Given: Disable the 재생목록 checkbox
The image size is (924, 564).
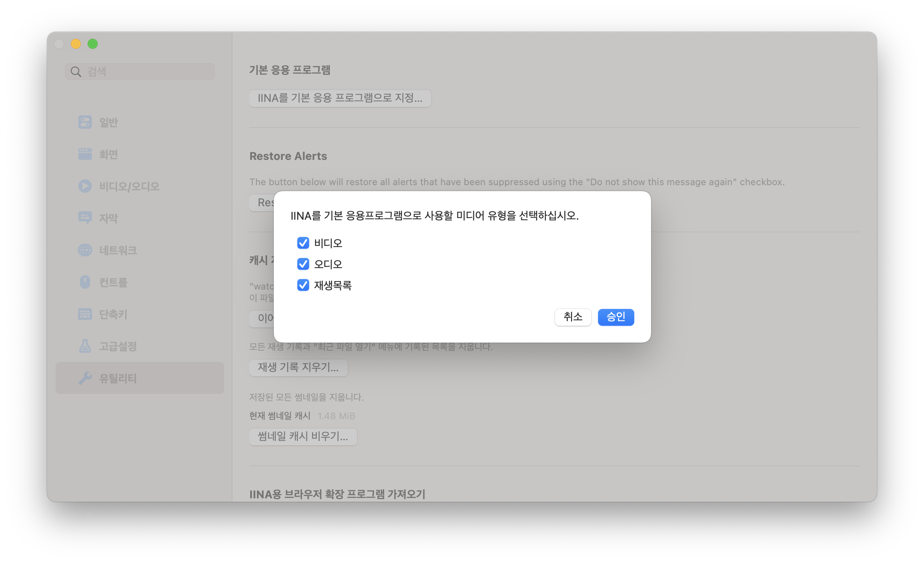Looking at the screenshot, I should point(303,285).
